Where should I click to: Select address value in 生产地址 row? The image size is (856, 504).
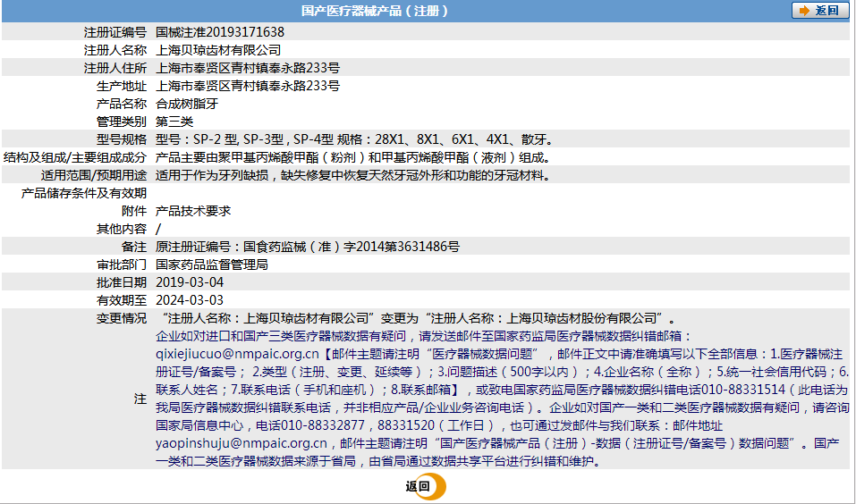[248, 86]
